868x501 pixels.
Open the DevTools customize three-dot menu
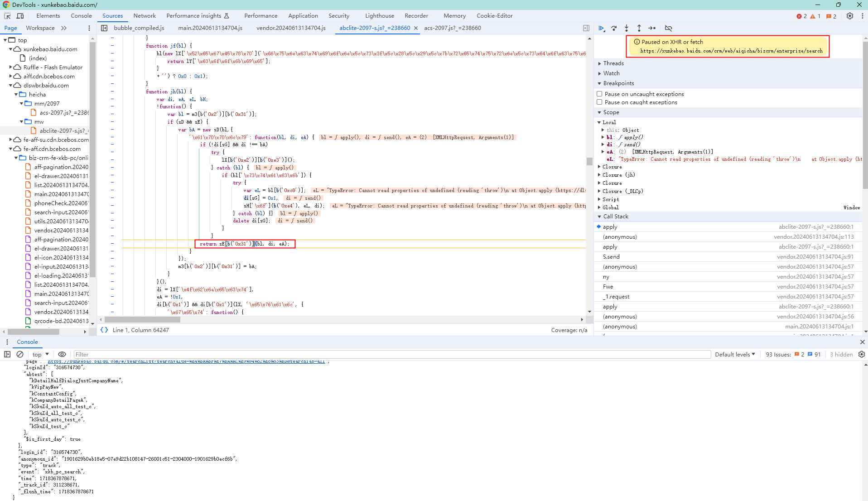862,16
